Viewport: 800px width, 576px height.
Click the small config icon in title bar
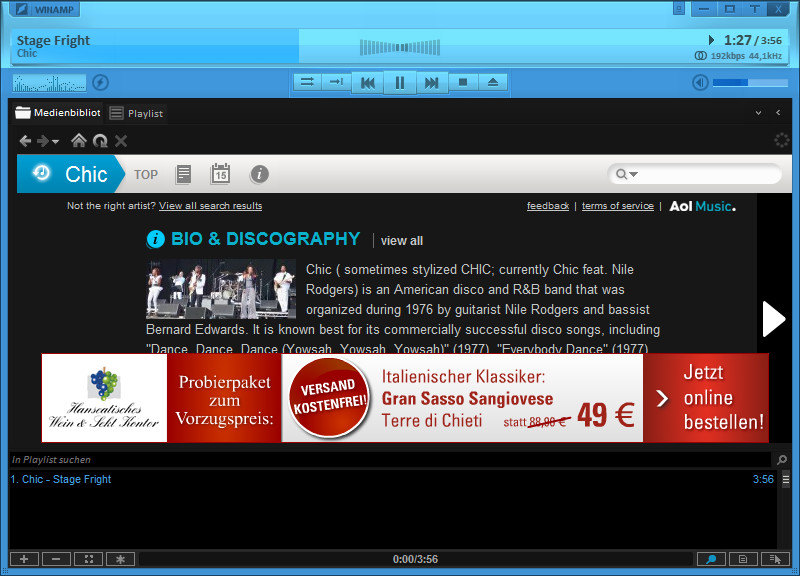pyautogui.click(x=679, y=9)
